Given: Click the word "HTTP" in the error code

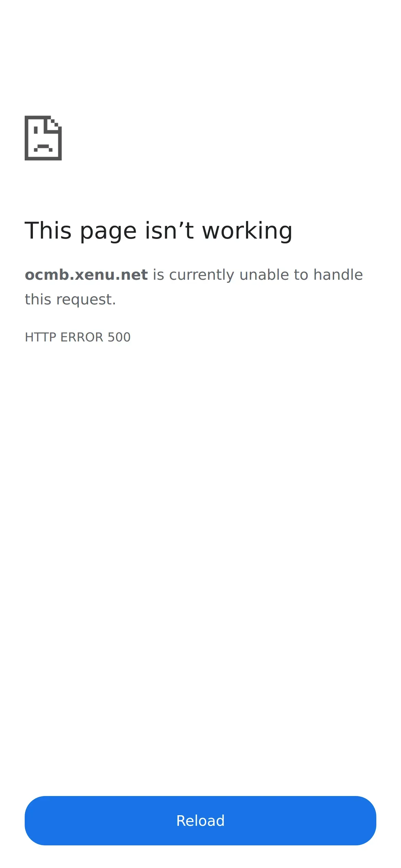Looking at the screenshot, I should [40, 337].
